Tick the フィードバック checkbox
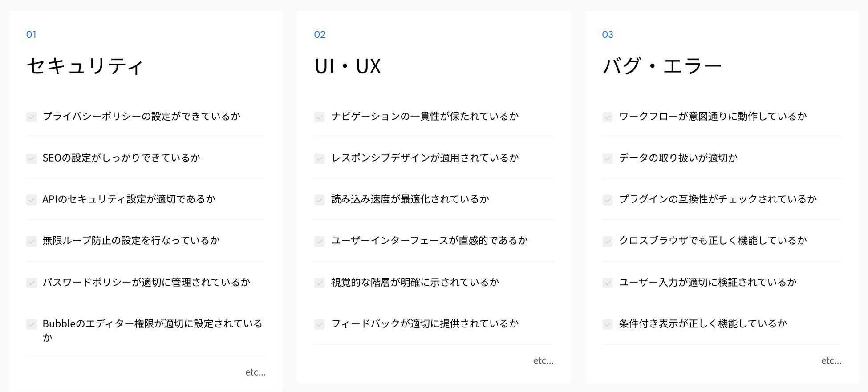 pos(320,324)
